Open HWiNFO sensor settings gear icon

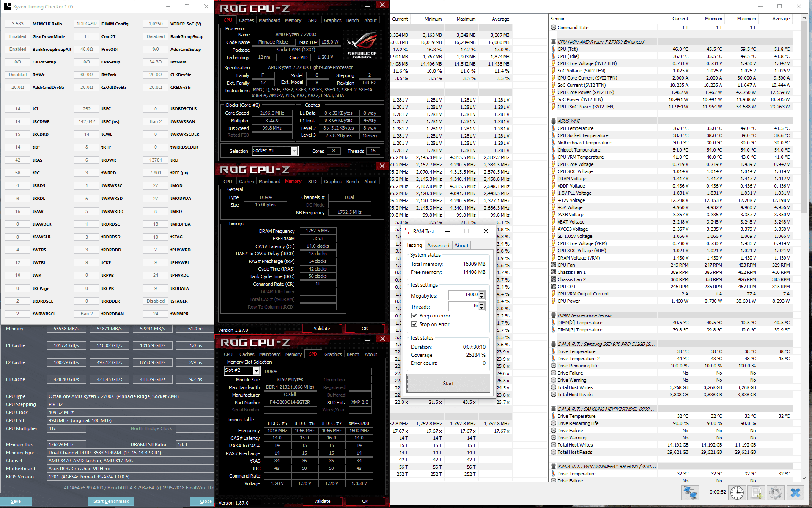(775, 493)
